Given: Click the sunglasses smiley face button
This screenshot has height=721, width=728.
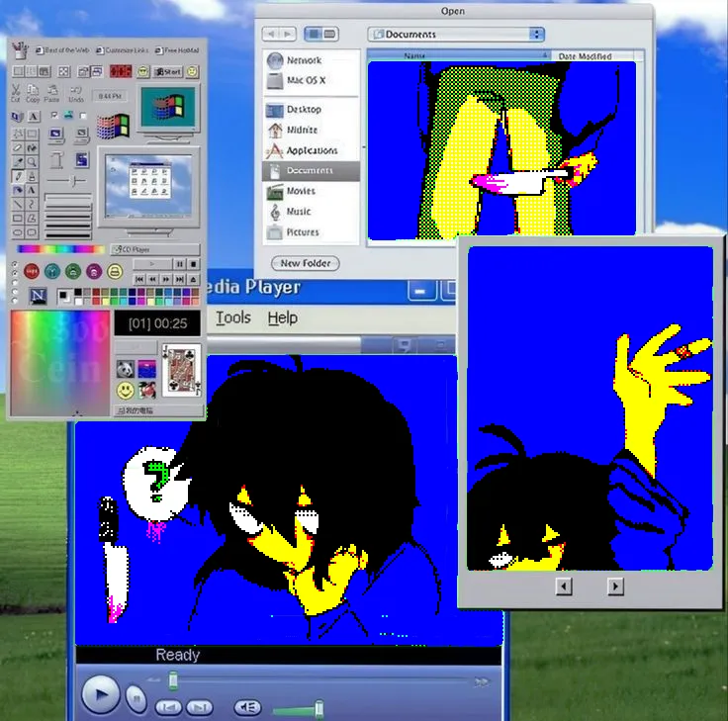Looking at the screenshot, I should (143, 71).
